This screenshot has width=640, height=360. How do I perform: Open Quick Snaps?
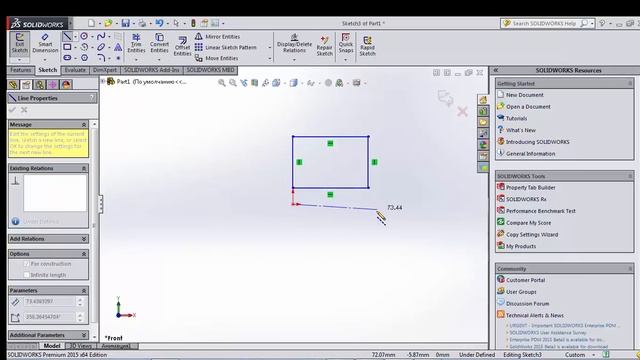click(346, 43)
